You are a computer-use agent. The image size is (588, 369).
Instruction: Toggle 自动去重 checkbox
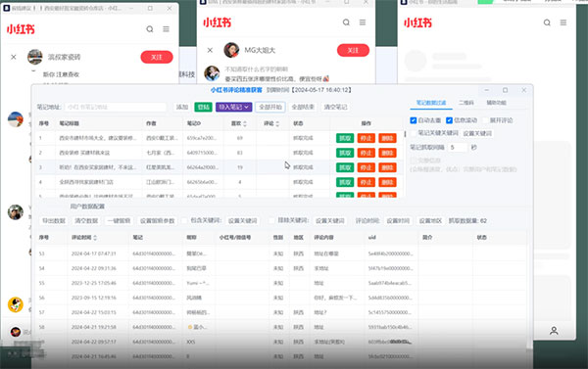point(414,120)
